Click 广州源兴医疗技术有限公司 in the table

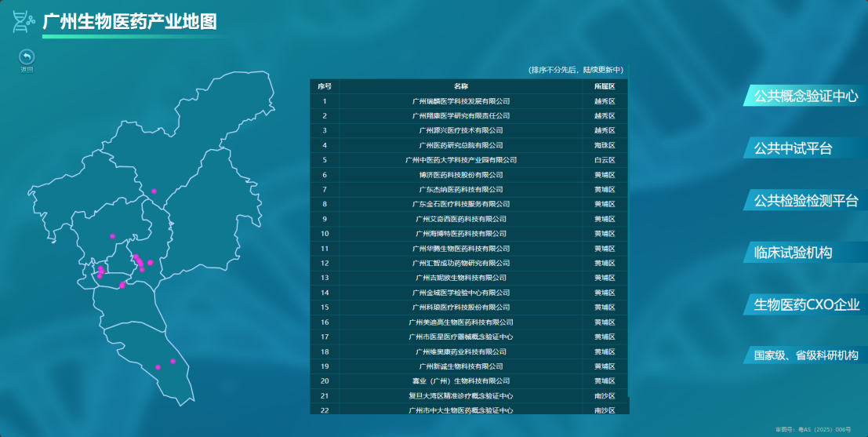pyautogui.click(x=460, y=131)
